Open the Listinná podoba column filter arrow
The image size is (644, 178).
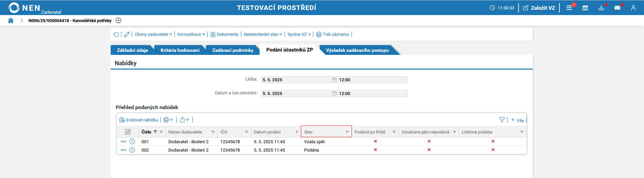click(x=522, y=132)
